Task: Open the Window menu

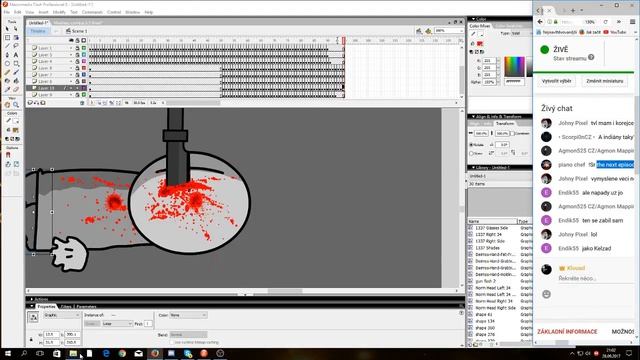Action: point(132,12)
